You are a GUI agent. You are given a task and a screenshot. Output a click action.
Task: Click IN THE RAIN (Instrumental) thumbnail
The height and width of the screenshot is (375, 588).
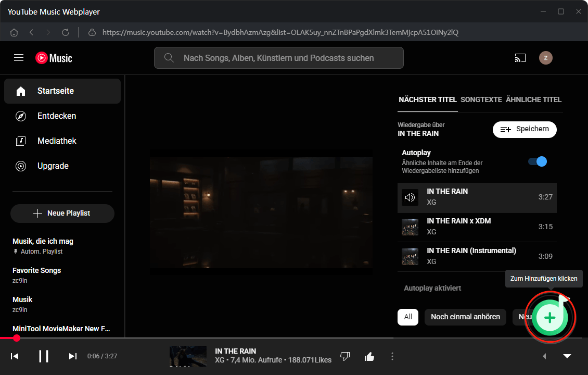tap(410, 256)
